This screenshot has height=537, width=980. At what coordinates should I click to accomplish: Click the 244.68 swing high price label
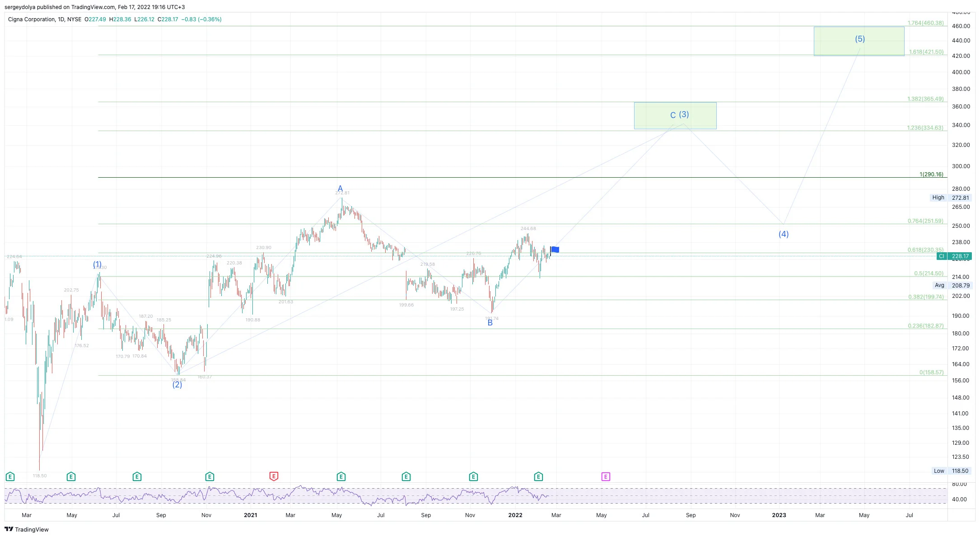(528, 229)
